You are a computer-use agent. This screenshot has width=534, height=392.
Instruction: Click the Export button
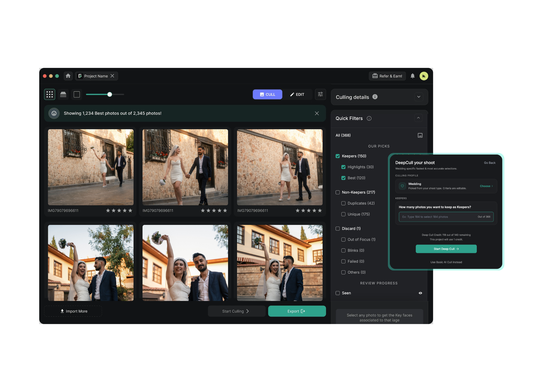point(297,311)
